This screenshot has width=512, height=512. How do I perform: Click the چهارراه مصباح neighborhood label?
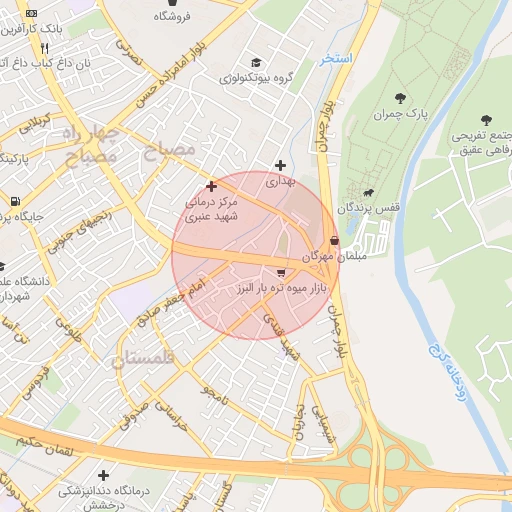(x=91, y=145)
